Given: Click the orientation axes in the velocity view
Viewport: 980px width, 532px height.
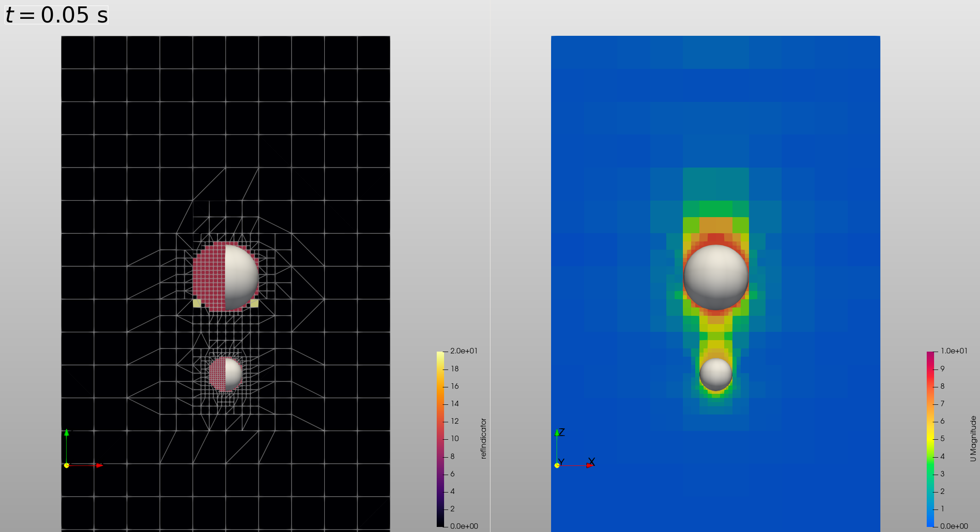Looking at the screenshot, I should (574, 448).
